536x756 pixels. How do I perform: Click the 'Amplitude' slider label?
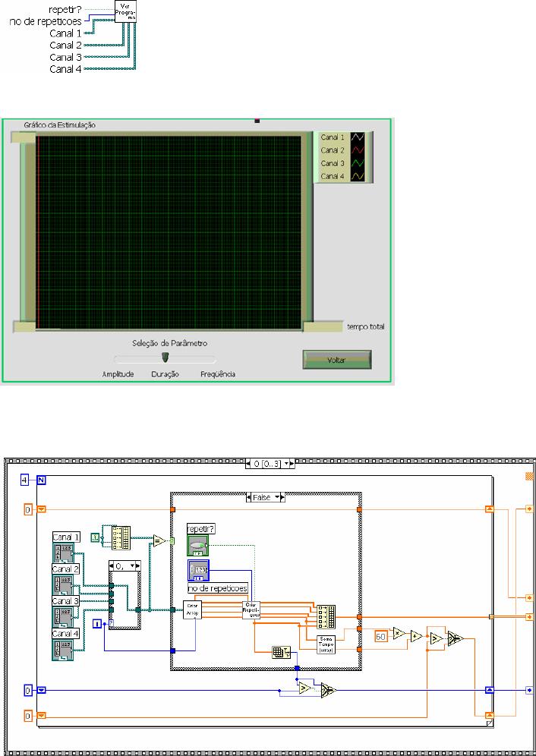click(118, 374)
